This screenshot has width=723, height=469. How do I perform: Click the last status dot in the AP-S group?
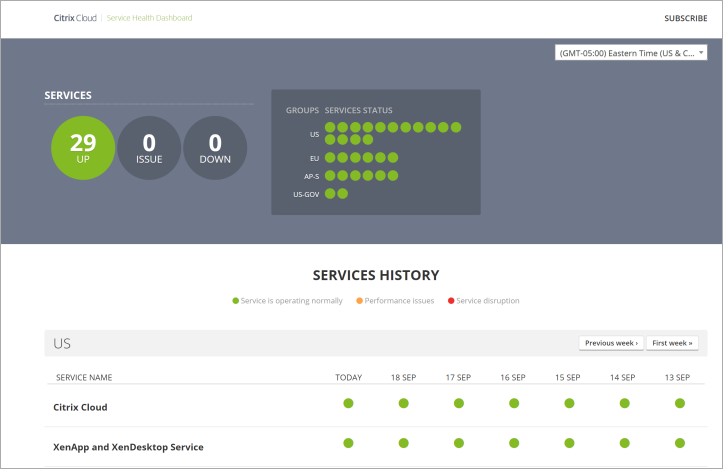[393, 176]
